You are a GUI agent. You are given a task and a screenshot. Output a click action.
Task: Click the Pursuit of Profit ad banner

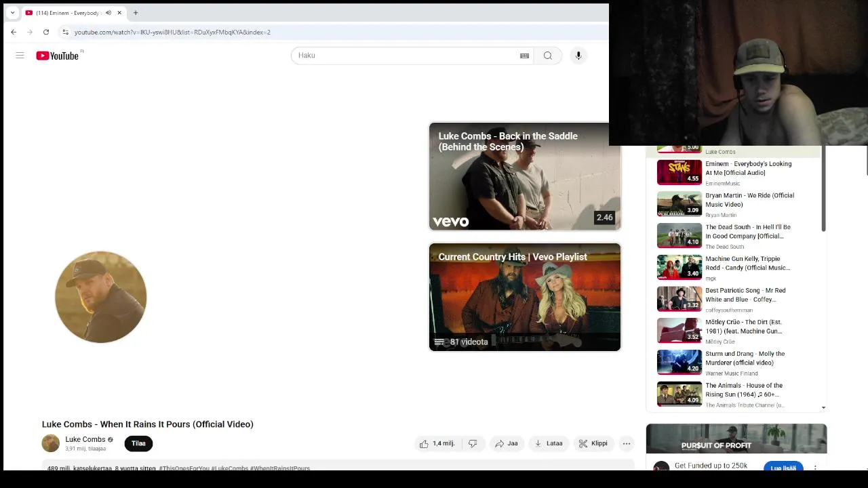(736, 439)
